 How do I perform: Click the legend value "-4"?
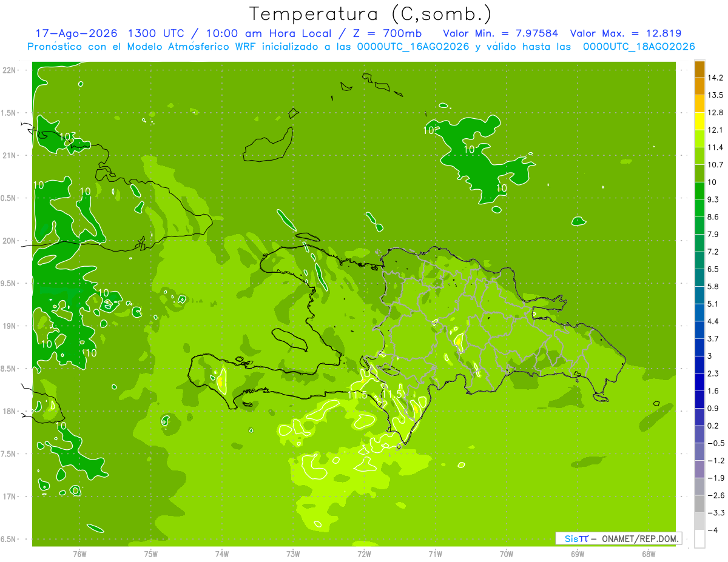[x=713, y=530]
